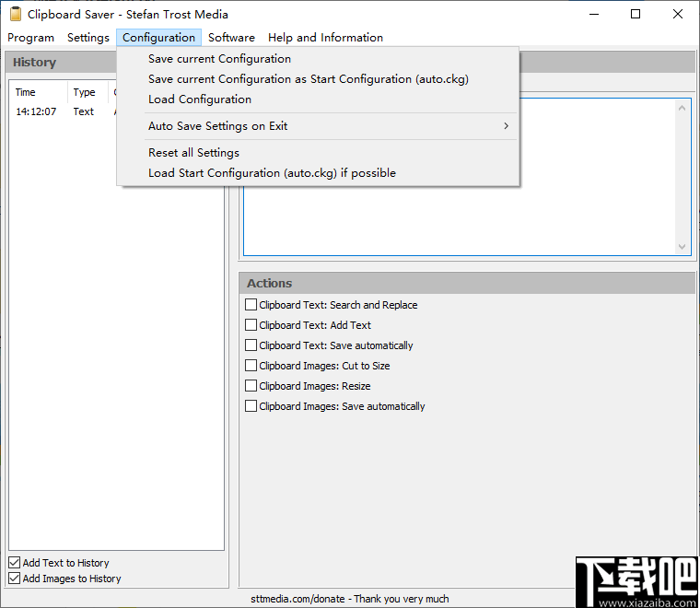Maximize the Clipboard Saver window
This screenshot has height=608, width=700.
pos(636,15)
